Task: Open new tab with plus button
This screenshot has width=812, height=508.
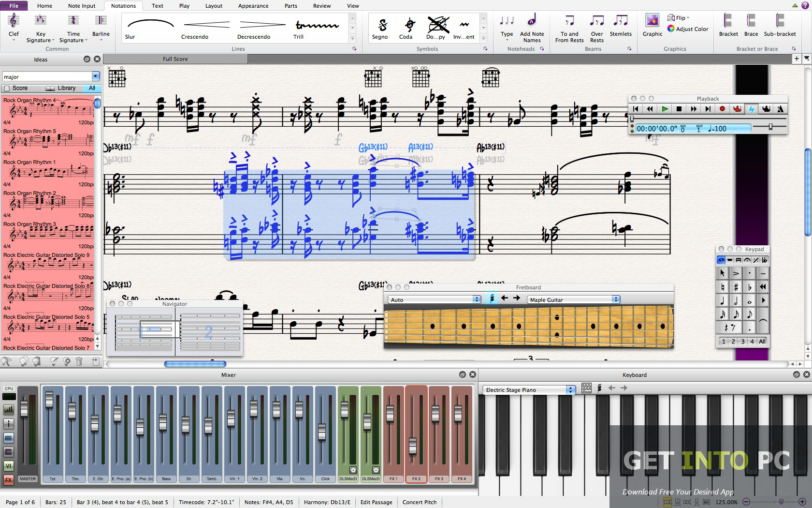Action: click(797, 59)
